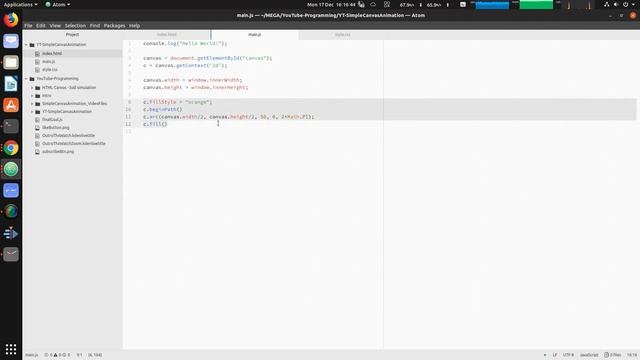Click the finalGoal.js file icon
Screen dimensions: 640x360
point(38,120)
